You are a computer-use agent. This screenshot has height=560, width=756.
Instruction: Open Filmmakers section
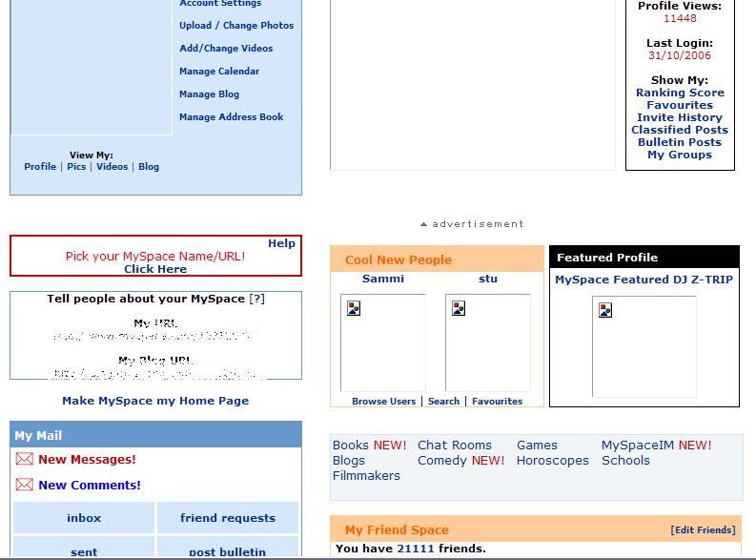coord(366,476)
